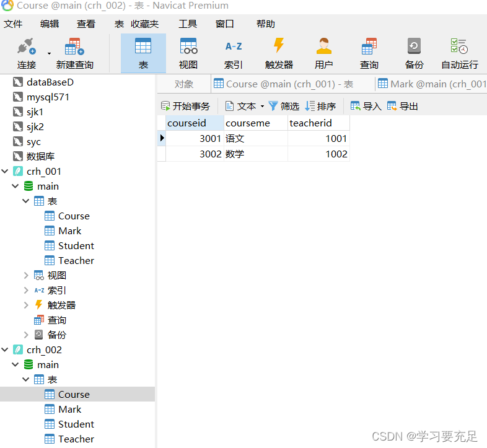Select the teacherid 1001 cell
The height and width of the screenshot is (448, 487).
pyautogui.click(x=318, y=139)
